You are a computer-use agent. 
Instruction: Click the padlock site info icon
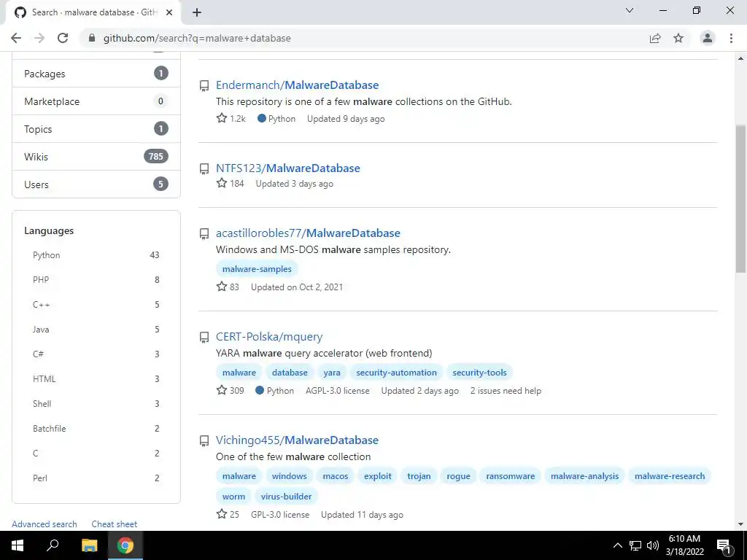click(92, 38)
